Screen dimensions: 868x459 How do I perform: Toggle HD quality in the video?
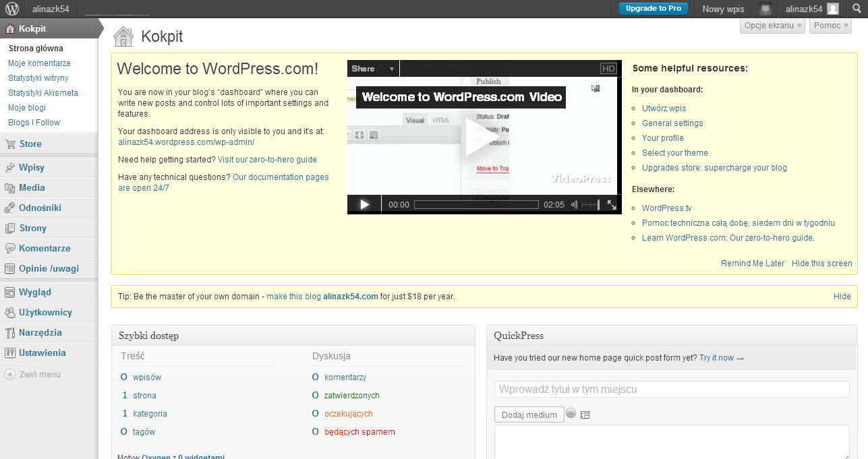(608, 69)
